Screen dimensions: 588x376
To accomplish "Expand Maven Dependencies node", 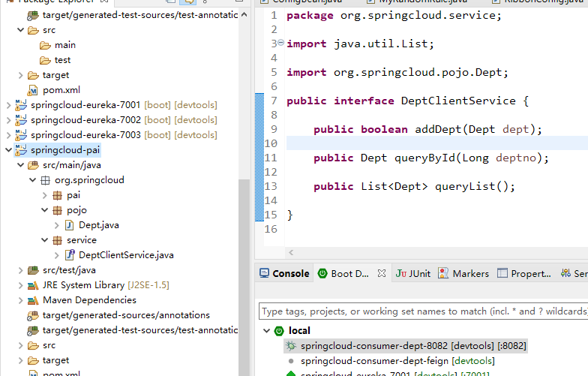I will coord(21,300).
